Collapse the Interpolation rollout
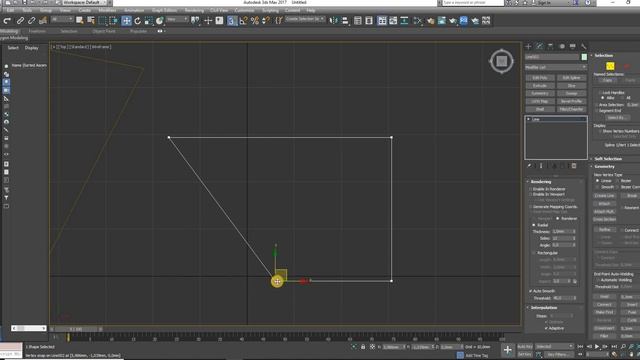 544,307
